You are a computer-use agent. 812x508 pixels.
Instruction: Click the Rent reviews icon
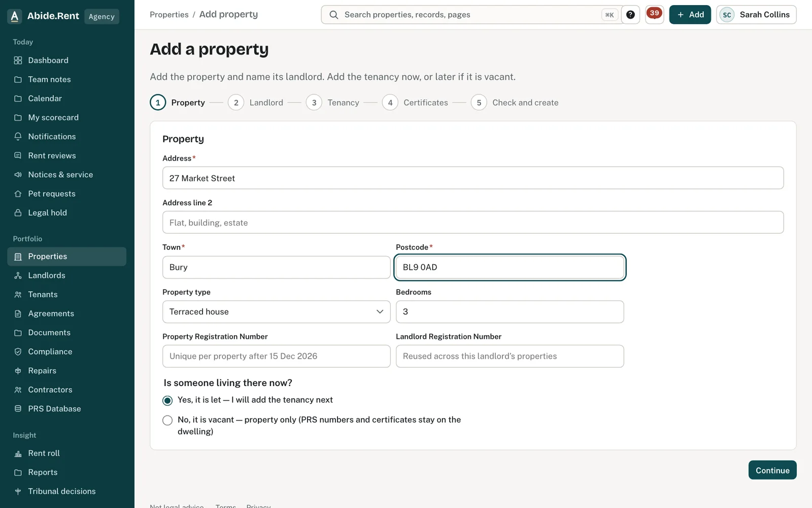18,155
